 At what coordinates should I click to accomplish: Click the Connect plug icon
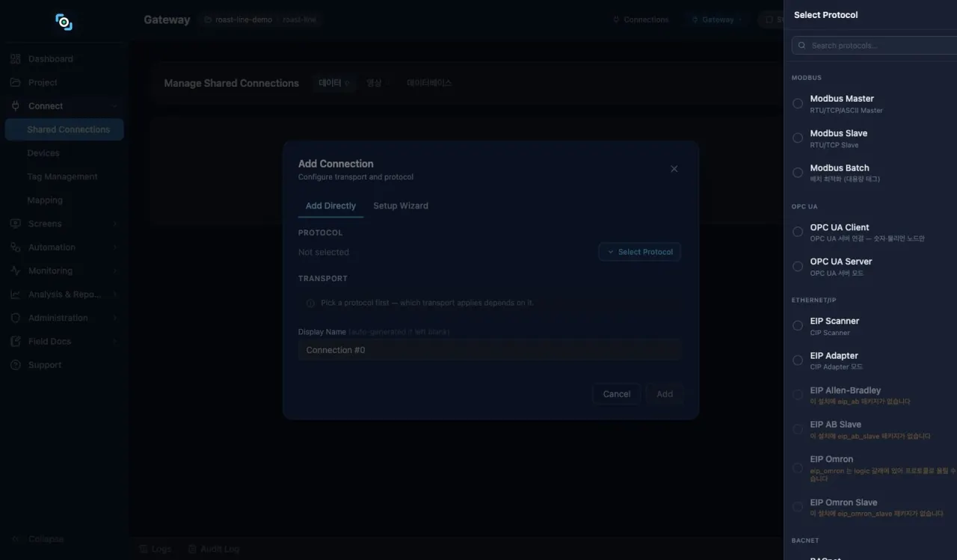pos(16,106)
